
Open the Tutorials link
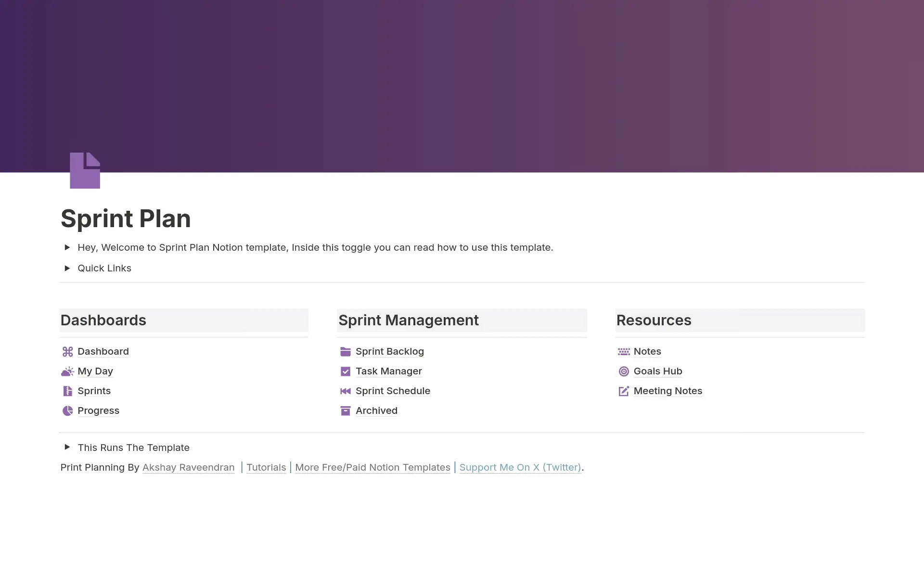pyautogui.click(x=266, y=467)
